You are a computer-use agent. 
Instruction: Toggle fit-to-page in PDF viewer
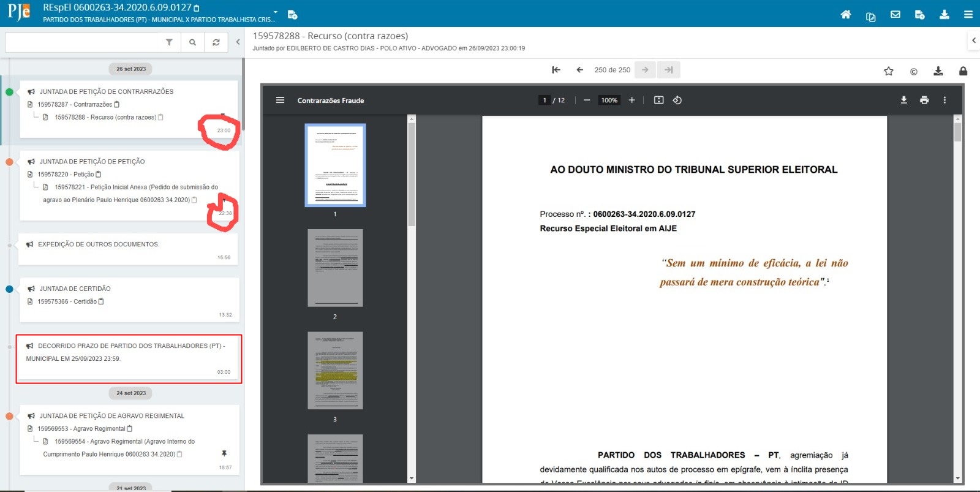[x=658, y=100]
